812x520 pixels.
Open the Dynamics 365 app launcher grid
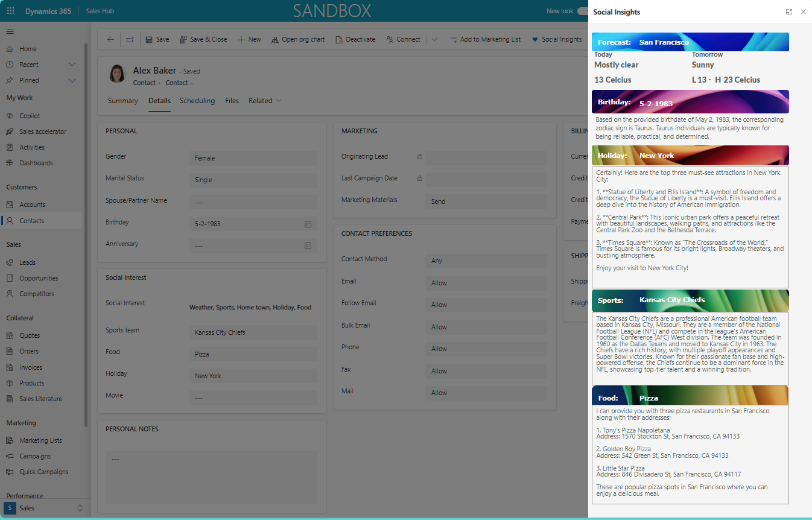tap(10, 11)
